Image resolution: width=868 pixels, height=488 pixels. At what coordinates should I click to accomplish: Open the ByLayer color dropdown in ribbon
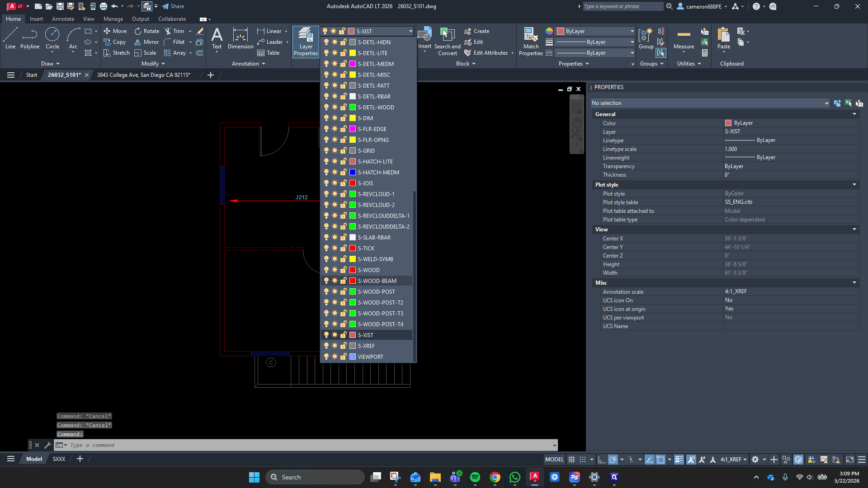595,31
